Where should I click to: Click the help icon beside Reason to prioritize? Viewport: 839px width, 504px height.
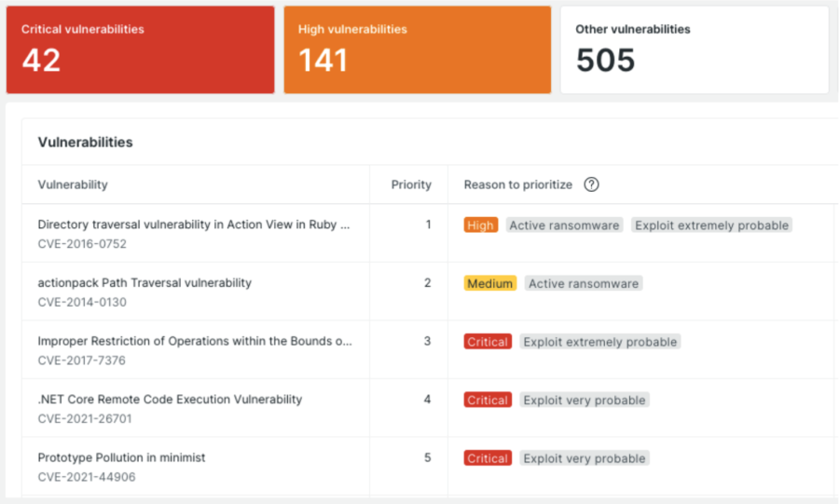point(591,184)
